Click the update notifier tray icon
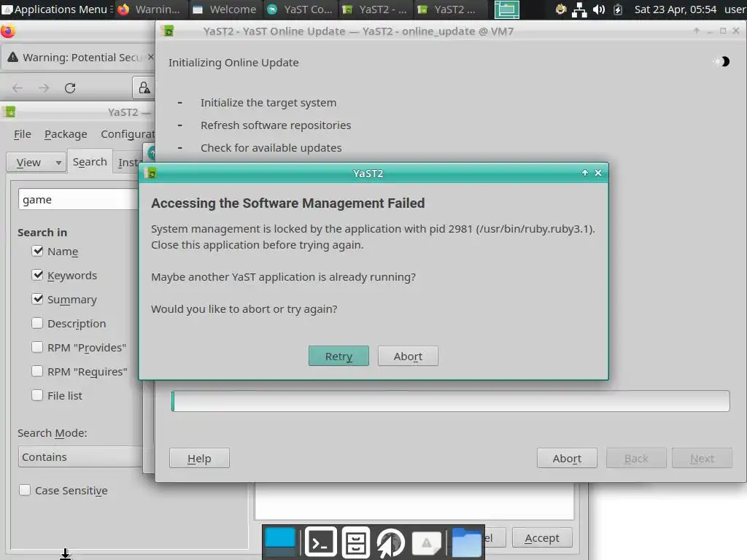The height and width of the screenshot is (560, 747). [561, 9]
